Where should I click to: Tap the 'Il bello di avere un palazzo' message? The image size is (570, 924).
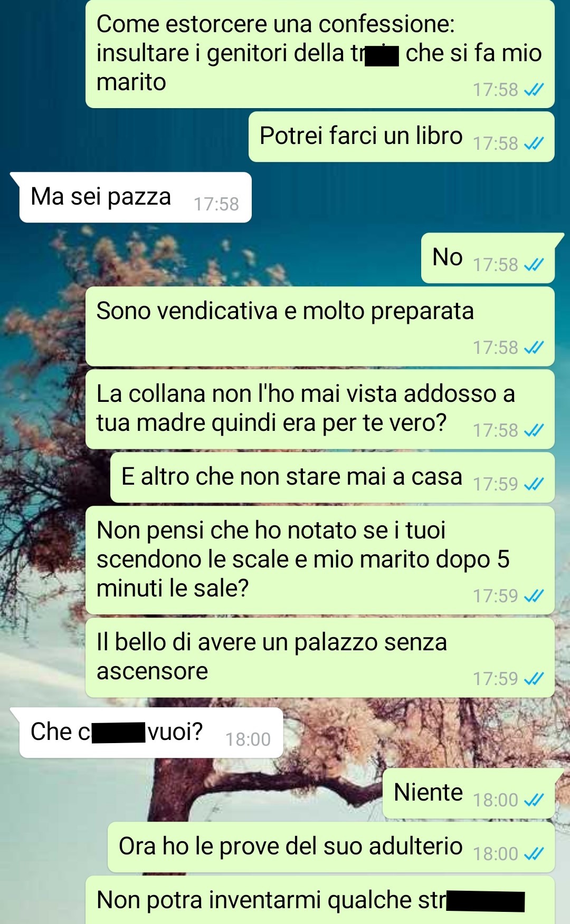coord(320,658)
